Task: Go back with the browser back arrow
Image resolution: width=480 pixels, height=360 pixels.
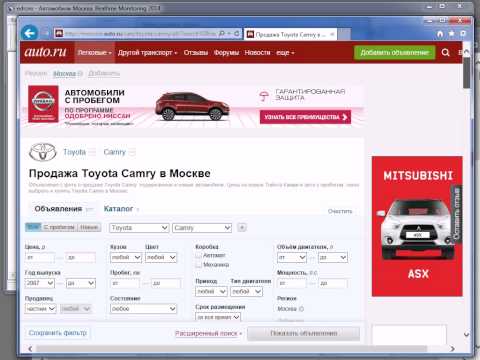Action: (x=29, y=33)
